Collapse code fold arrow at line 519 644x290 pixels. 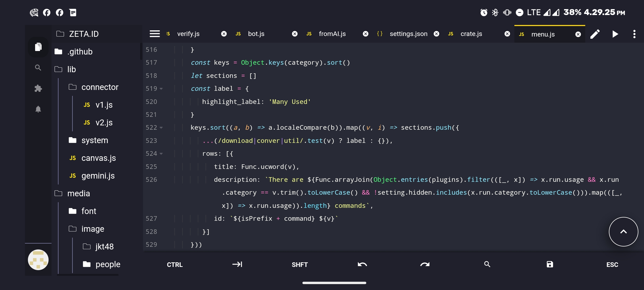pyautogui.click(x=161, y=89)
